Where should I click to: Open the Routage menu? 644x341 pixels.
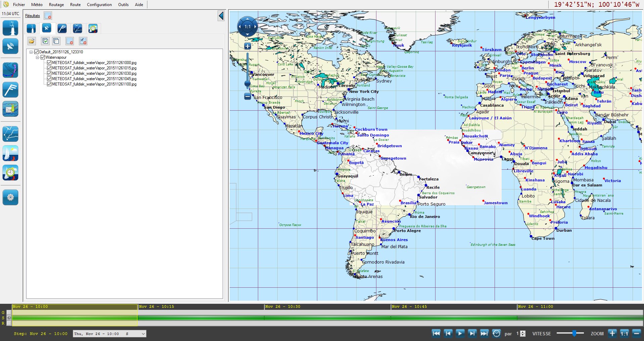coord(56,5)
